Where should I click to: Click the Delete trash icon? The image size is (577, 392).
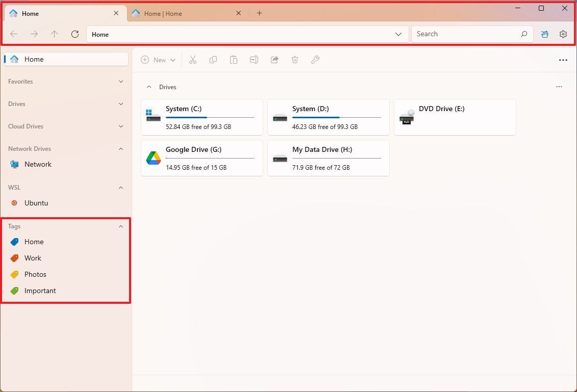coord(295,60)
